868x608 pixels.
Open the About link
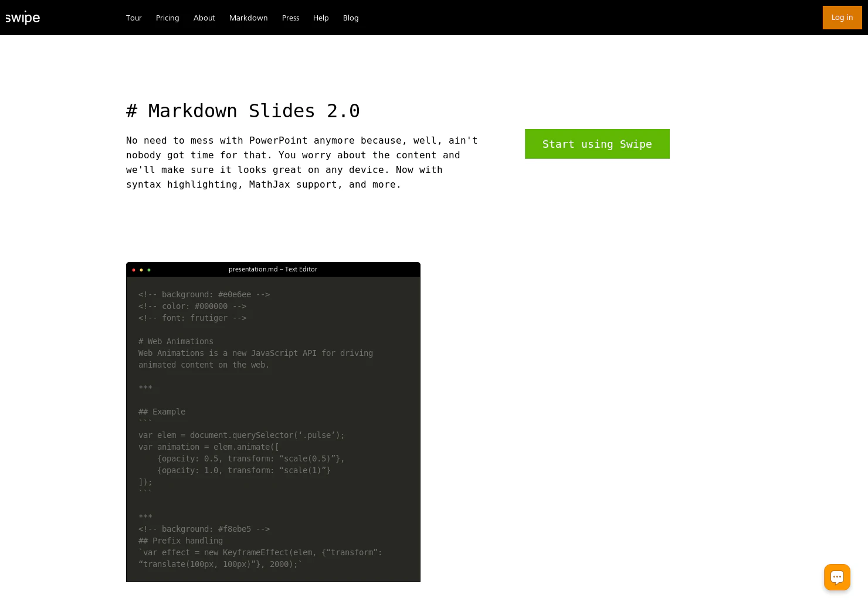[x=204, y=18]
